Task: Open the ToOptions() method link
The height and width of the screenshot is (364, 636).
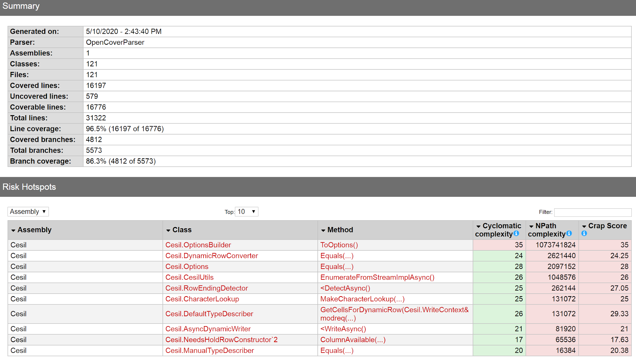Action: coord(339,245)
